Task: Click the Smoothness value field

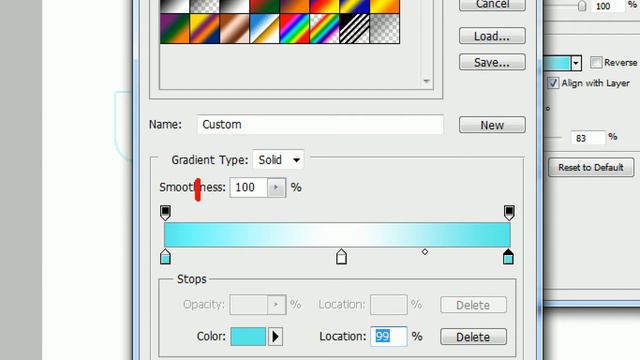Action: [x=249, y=187]
